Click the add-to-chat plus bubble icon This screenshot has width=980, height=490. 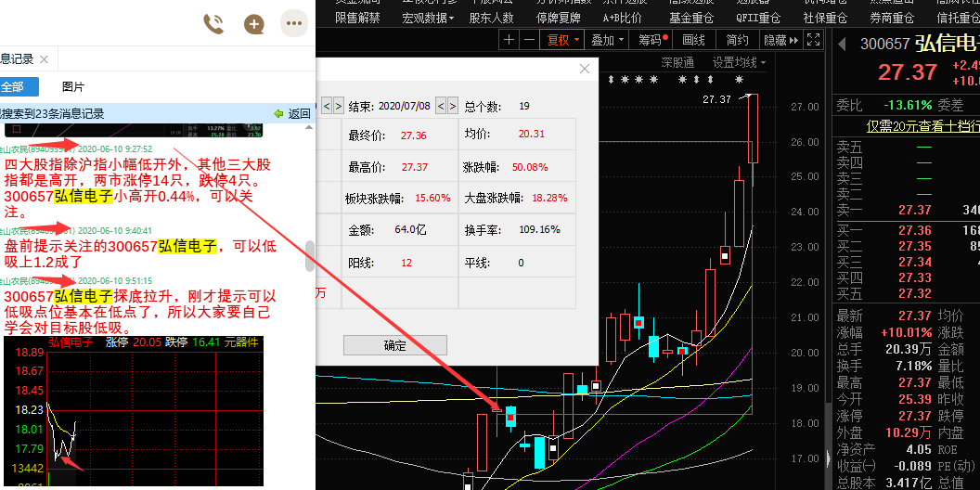(x=253, y=24)
